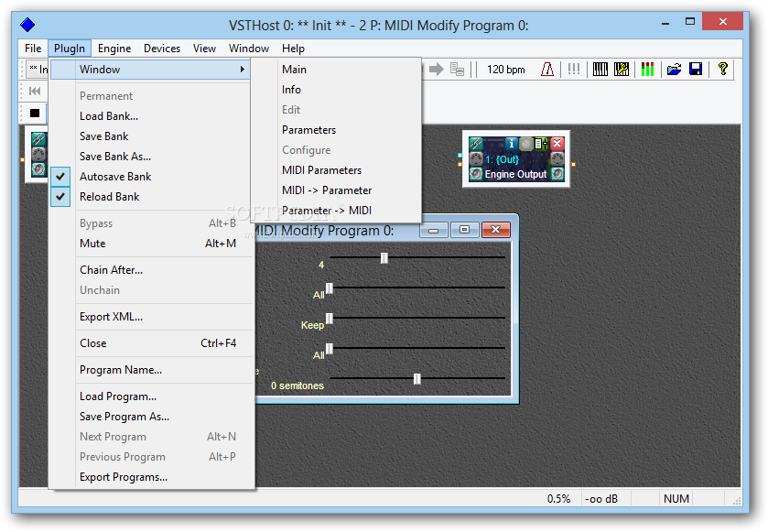The height and width of the screenshot is (532, 768).
Task: Click speaker icon on leftmost module
Action: pos(38,169)
